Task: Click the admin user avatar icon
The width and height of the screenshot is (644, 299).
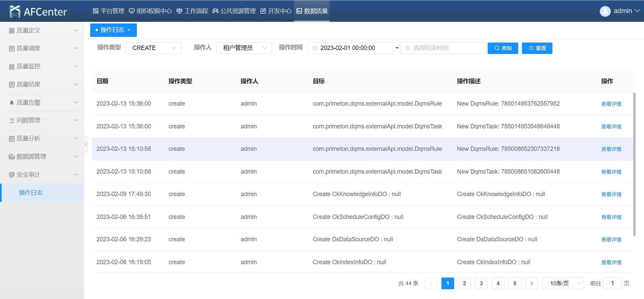Action: click(605, 11)
